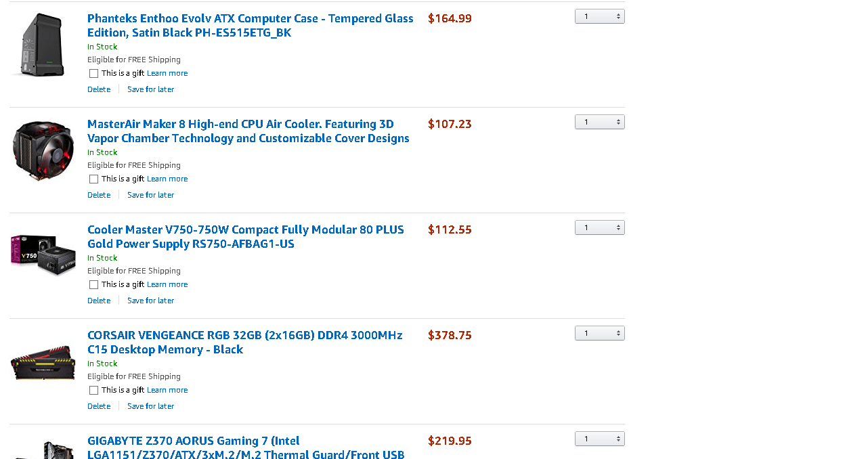Save the MasterAir Maker 8 for later

pyautogui.click(x=150, y=195)
